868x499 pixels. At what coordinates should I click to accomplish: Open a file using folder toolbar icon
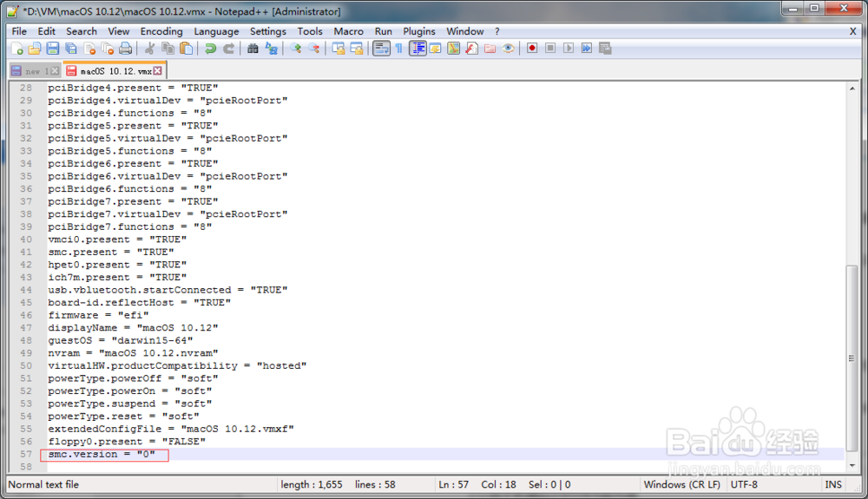pos(35,49)
